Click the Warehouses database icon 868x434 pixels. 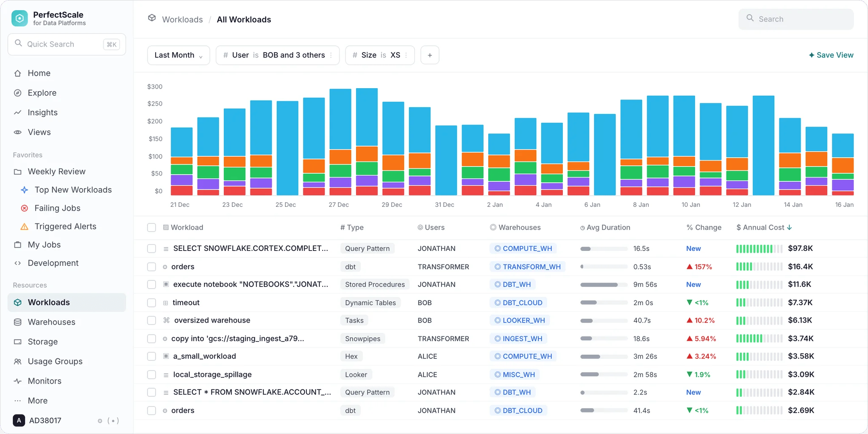(x=17, y=322)
